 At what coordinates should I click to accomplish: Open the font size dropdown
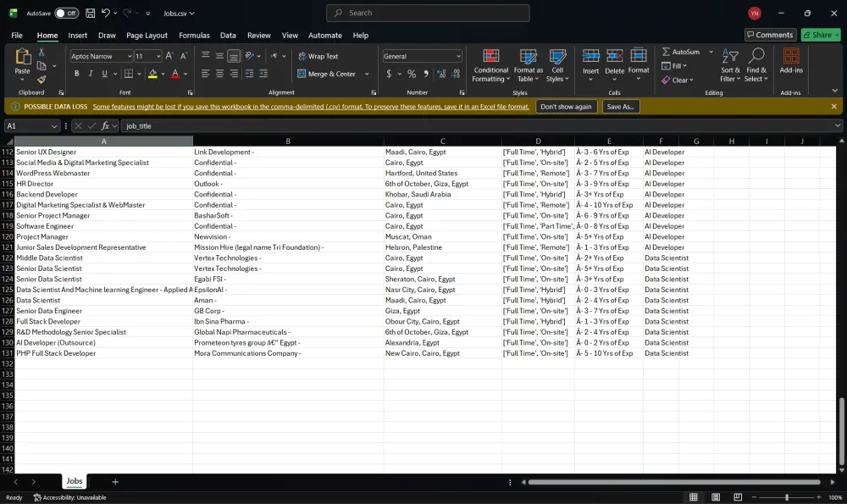tap(158, 56)
